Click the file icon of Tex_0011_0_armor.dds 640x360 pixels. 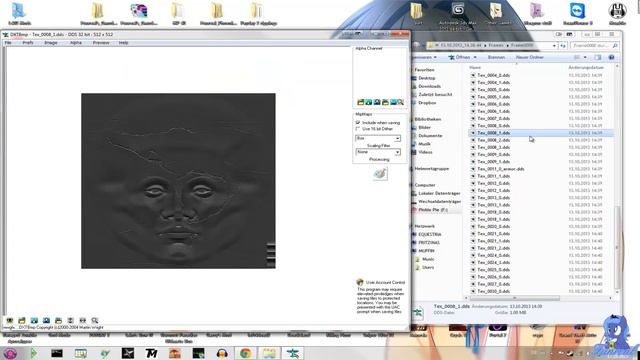[473, 169]
